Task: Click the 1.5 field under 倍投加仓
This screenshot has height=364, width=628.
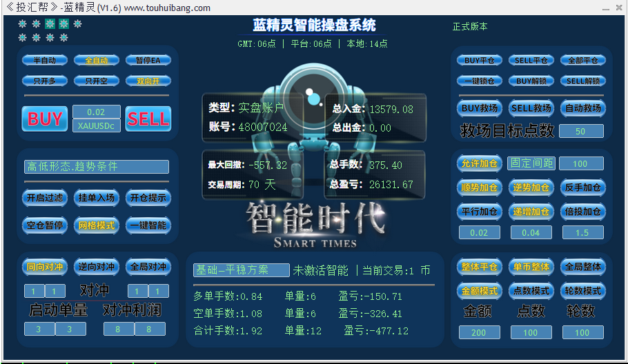Action: click(x=582, y=232)
